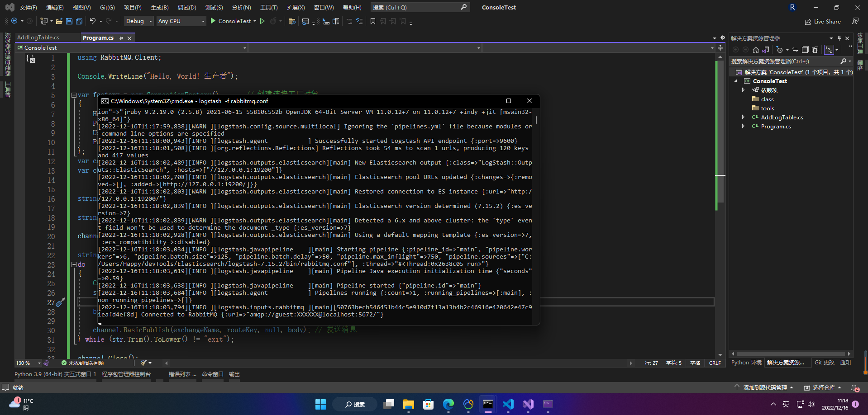Click the Solution Explorer horizontal scrollbar
868x415 pixels.
tap(791, 354)
